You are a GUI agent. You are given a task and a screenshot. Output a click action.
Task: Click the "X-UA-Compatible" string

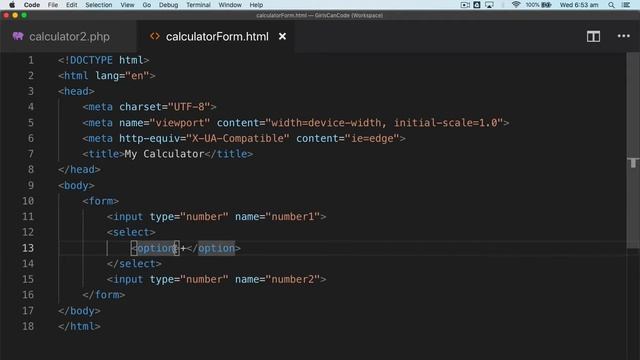[x=238, y=138]
